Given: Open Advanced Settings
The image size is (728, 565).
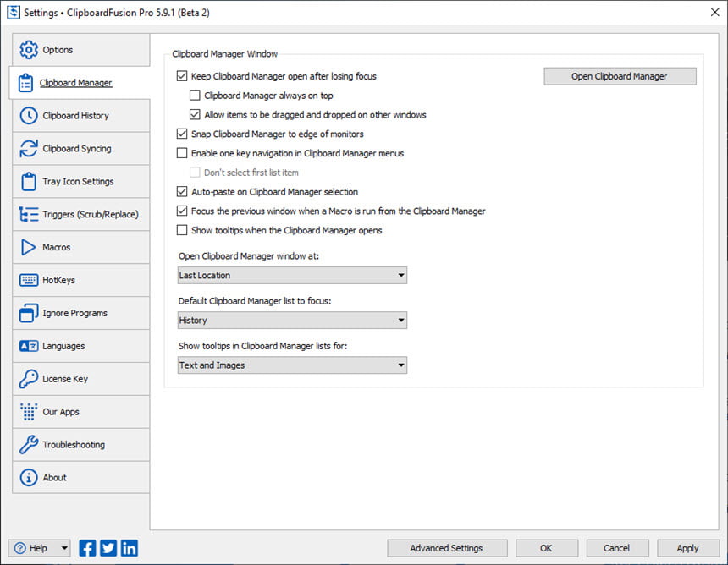Looking at the screenshot, I should point(447,548).
